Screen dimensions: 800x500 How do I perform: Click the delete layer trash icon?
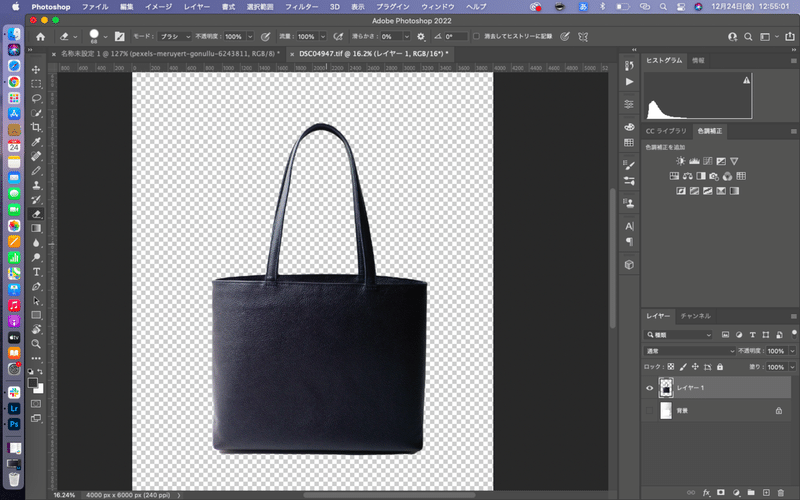[x=782, y=493]
